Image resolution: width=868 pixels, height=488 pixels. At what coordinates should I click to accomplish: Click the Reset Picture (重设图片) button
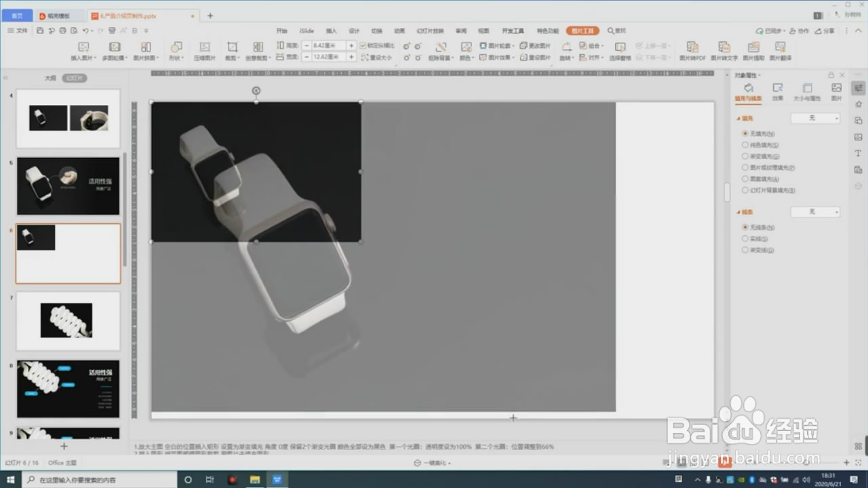coord(536,58)
